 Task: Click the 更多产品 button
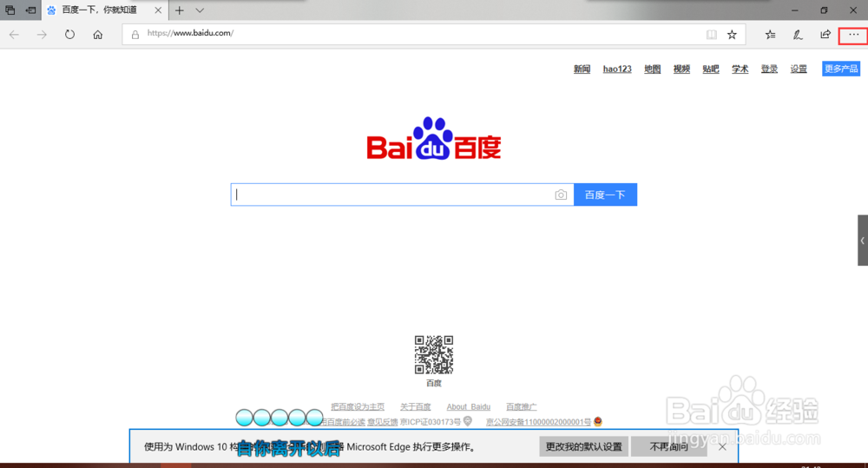841,69
